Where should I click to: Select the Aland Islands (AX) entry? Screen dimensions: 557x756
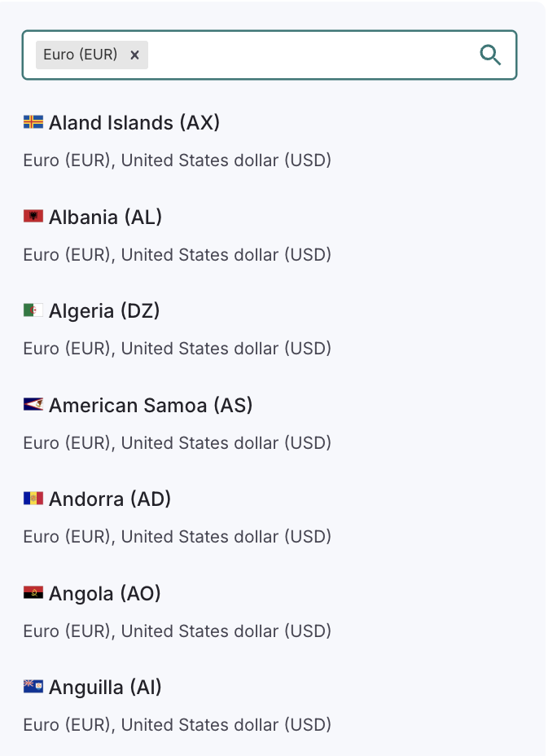(134, 123)
